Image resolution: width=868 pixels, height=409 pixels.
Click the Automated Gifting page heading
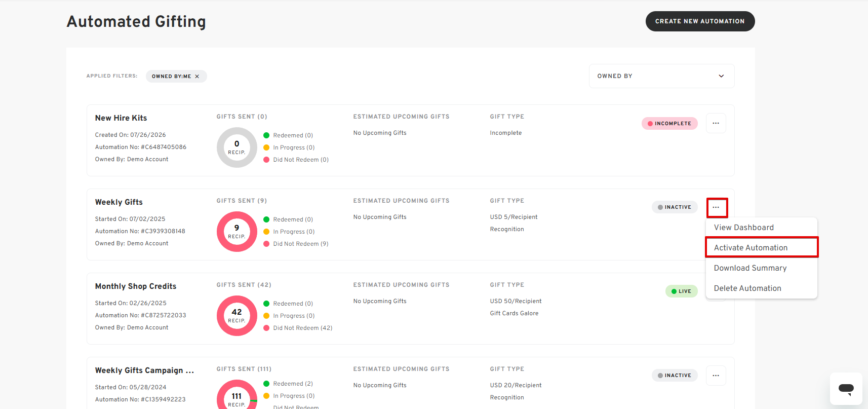[136, 21]
